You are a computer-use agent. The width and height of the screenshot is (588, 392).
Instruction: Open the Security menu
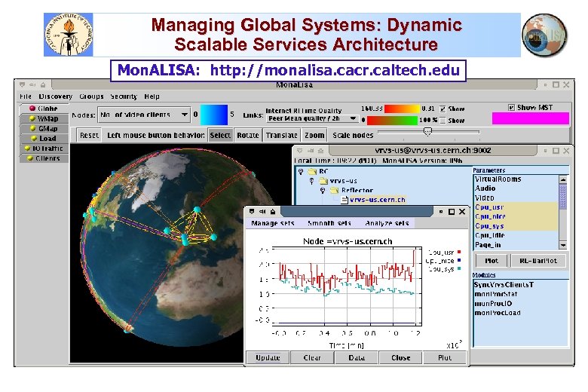[x=124, y=96]
